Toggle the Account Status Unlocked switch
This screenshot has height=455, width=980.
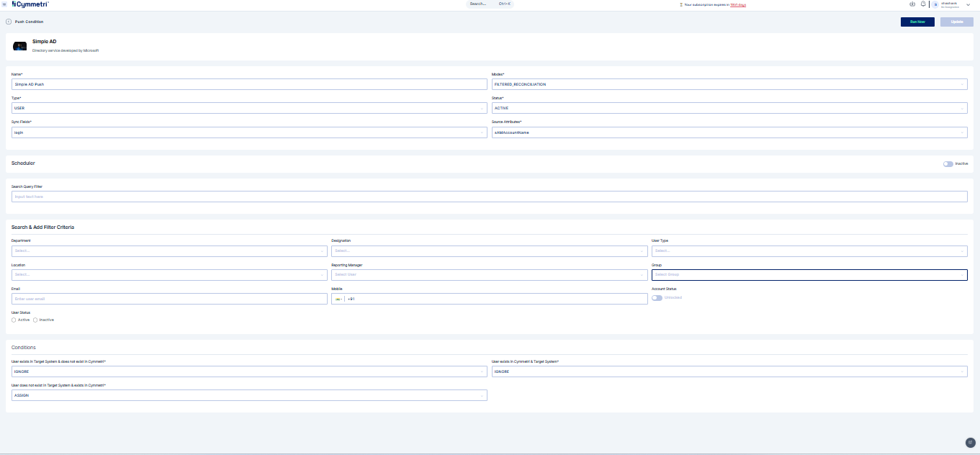click(657, 297)
